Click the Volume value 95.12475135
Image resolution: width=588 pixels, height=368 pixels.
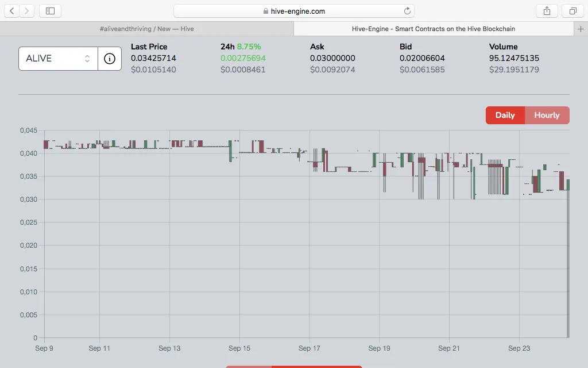click(x=514, y=58)
